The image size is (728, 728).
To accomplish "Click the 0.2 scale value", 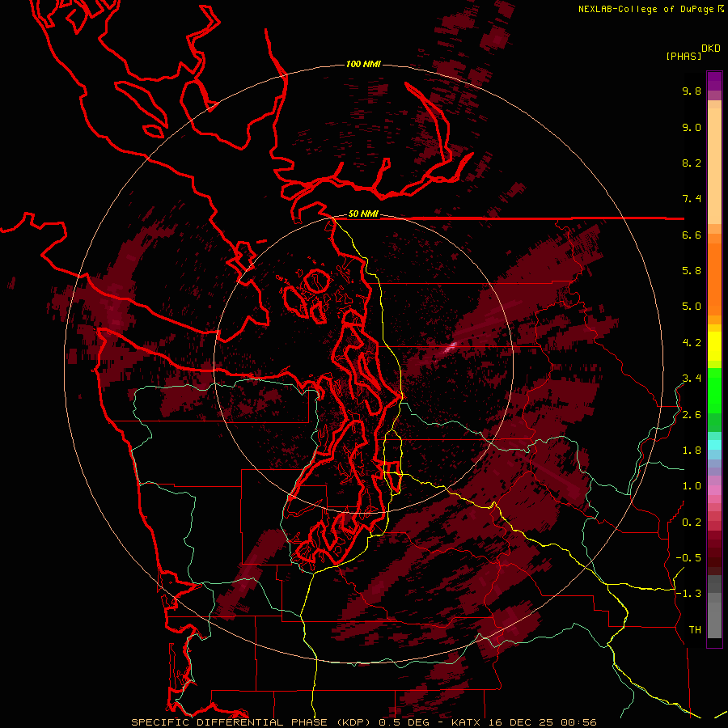I will 692,523.
